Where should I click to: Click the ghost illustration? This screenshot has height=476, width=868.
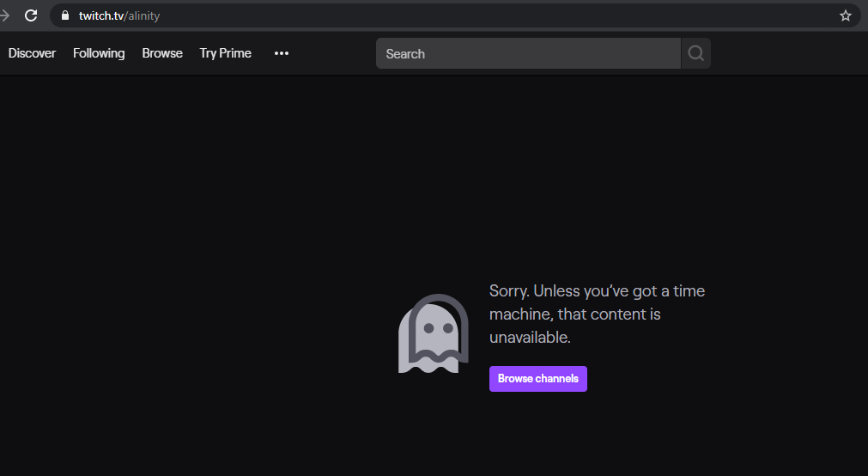point(433,334)
